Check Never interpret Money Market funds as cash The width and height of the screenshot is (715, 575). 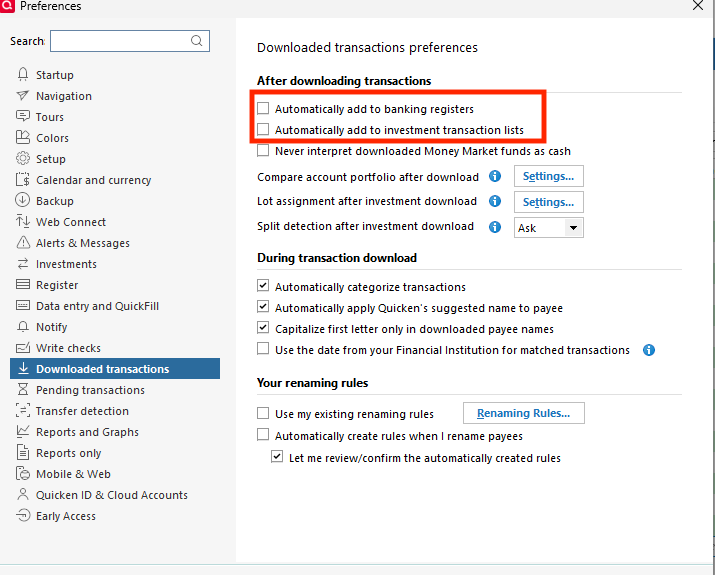[x=263, y=150]
